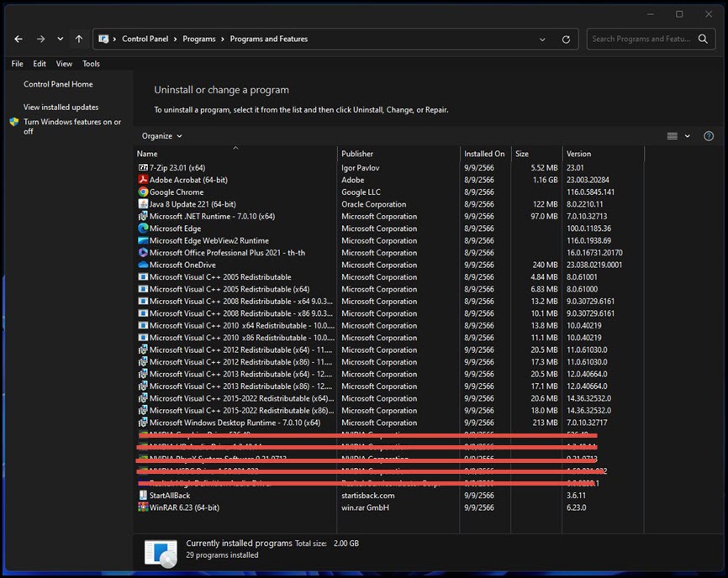Expand the chevron after Programs breadcrumb

[223, 39]
